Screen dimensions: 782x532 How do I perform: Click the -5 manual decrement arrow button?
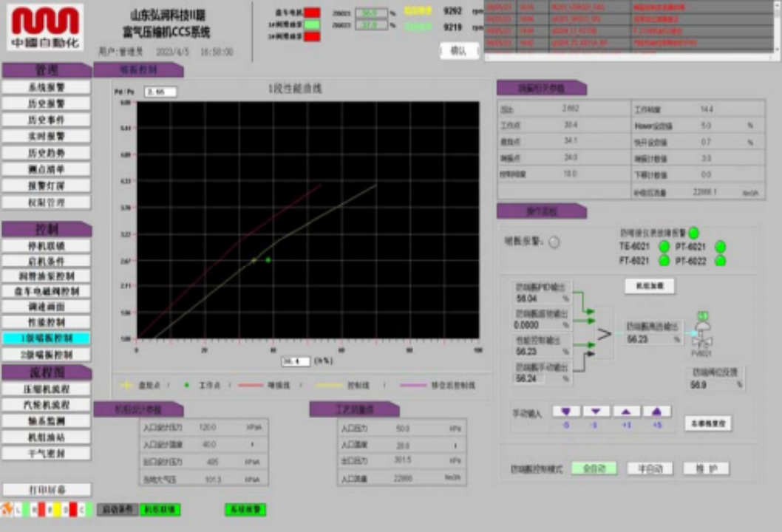coord(566,412)
